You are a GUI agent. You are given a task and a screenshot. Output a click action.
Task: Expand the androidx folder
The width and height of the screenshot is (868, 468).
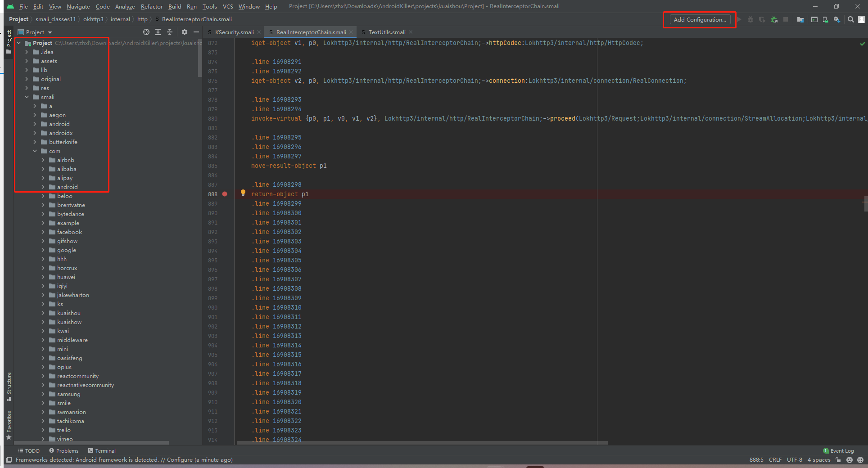click(x=35, y=133)
